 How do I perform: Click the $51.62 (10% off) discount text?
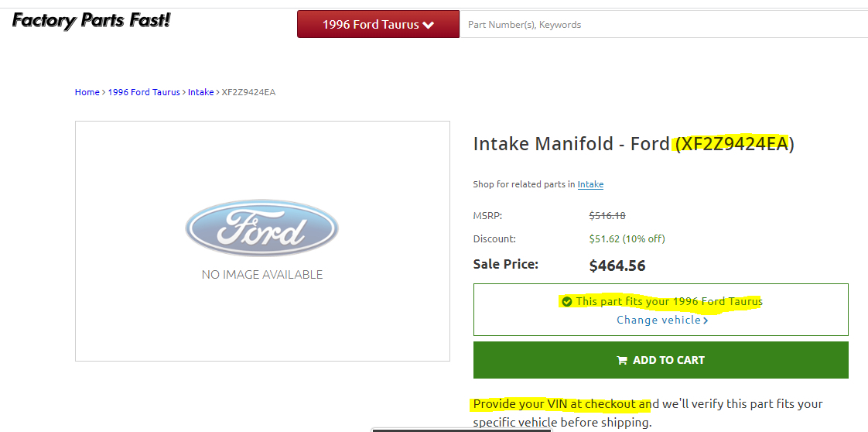pos(627,238)
